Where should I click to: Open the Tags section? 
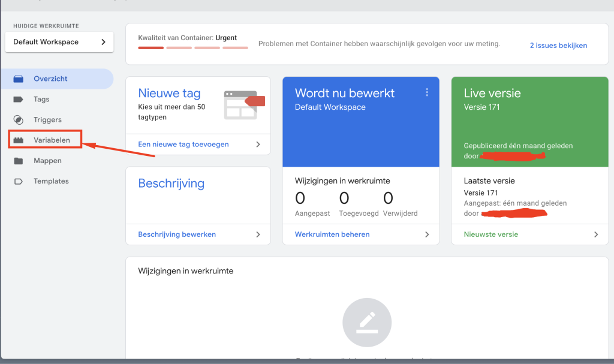point(41,99)
